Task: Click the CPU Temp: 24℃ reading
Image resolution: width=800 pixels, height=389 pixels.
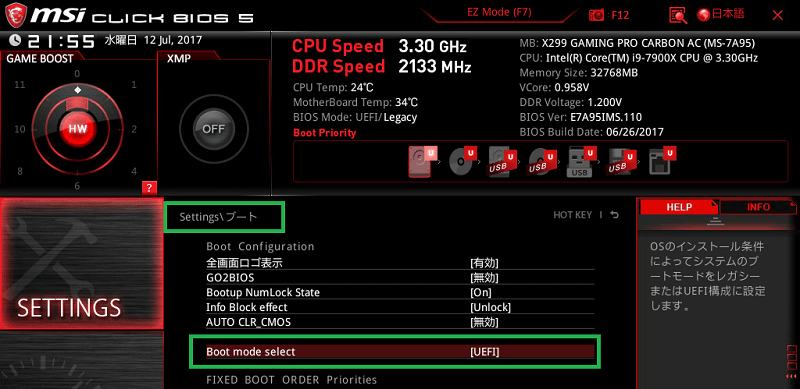Action: 334,87
